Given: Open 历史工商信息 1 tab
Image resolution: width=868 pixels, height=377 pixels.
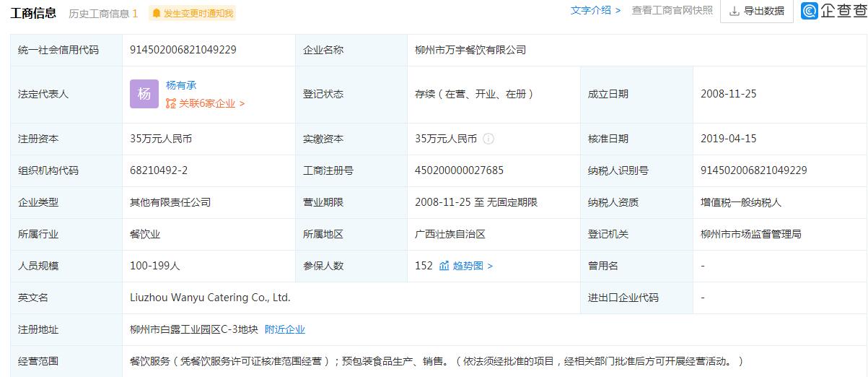Looking at the screenshot, I should (103, 13).
